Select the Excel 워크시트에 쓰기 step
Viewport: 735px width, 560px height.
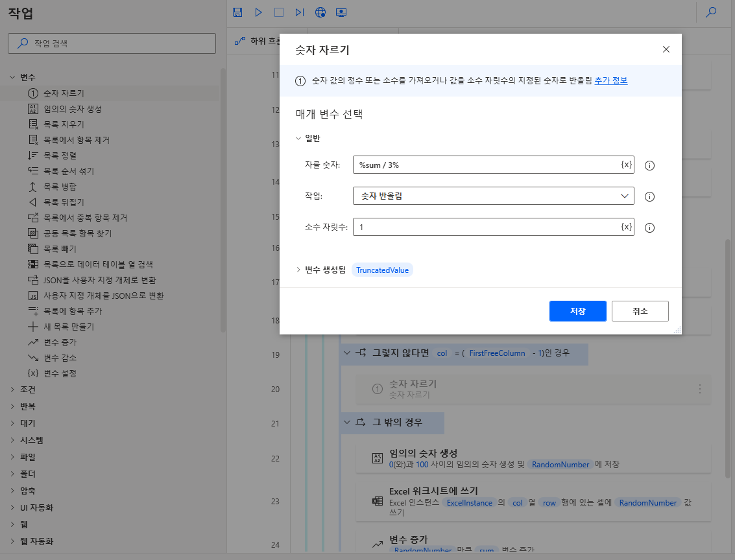point(533,502)
